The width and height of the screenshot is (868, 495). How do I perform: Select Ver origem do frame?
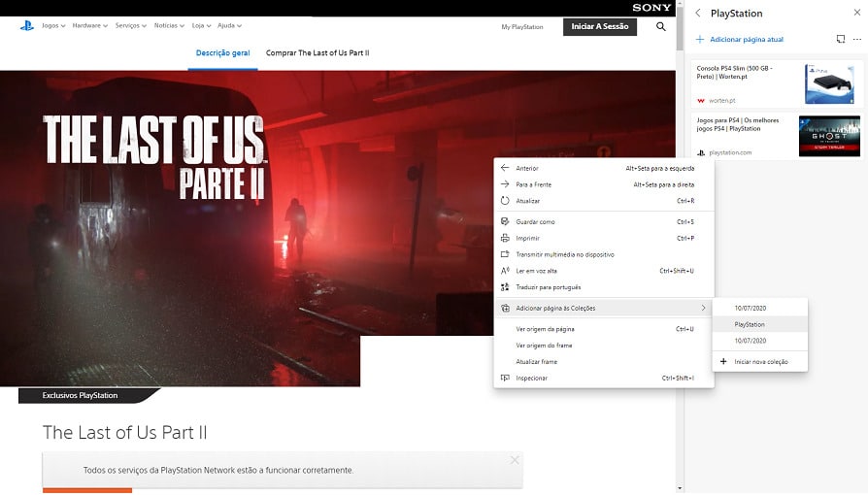603,345
